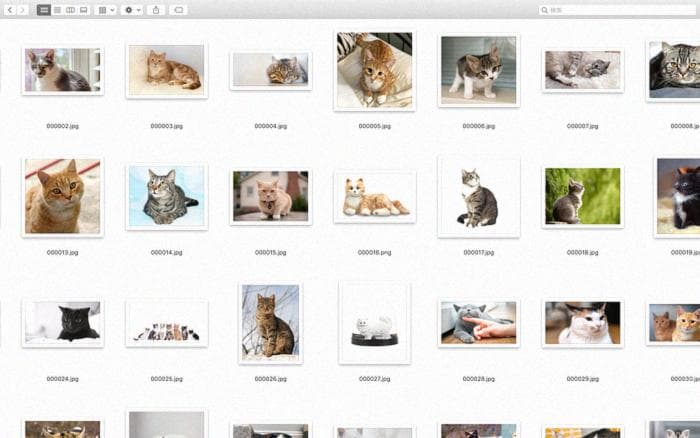Click the file name 000014.jpg
700x438 pixels.
click(x=167, y=253)
